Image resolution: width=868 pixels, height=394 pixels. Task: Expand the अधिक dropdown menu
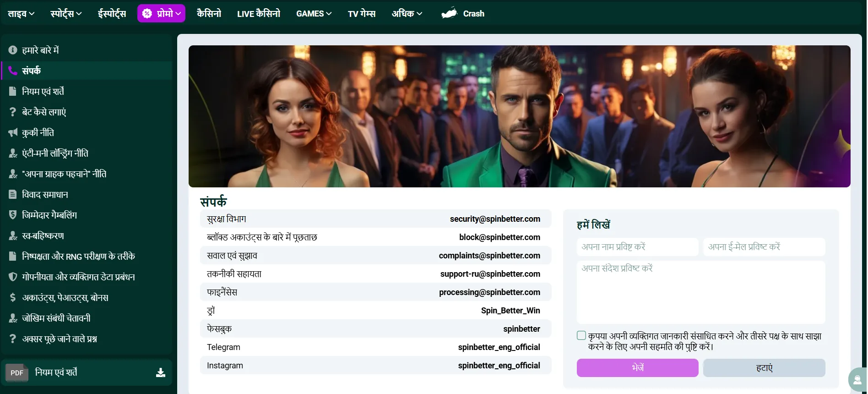(x=407, y=14)
